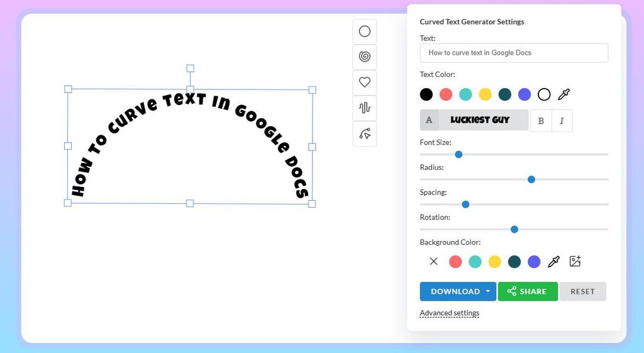
Task: Click the Font Size slider handle
Action: (x=458, y=155)
